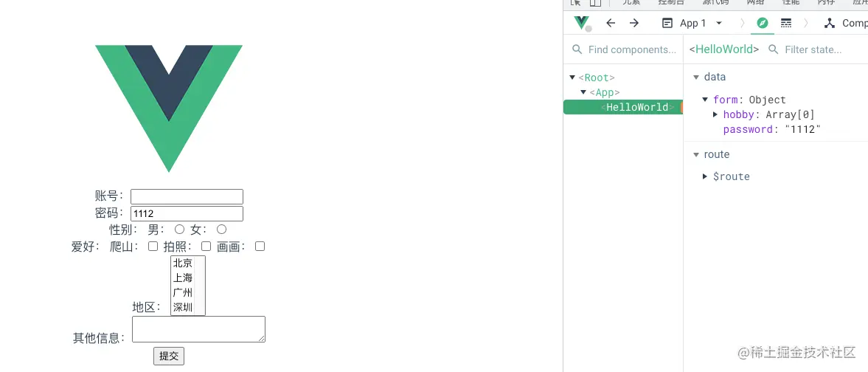The height and width of the screenshot is (372, 868).
Task: Click the Components tree icon
Action: 829,23
